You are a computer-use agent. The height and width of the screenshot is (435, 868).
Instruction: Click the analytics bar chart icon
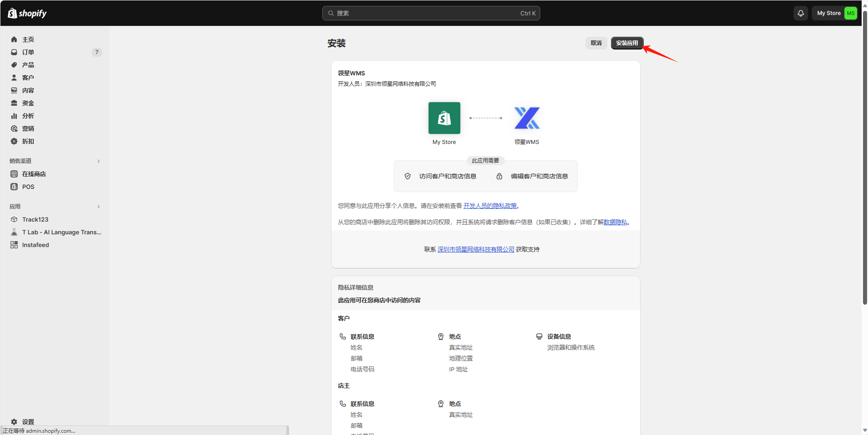pos(14,116)
